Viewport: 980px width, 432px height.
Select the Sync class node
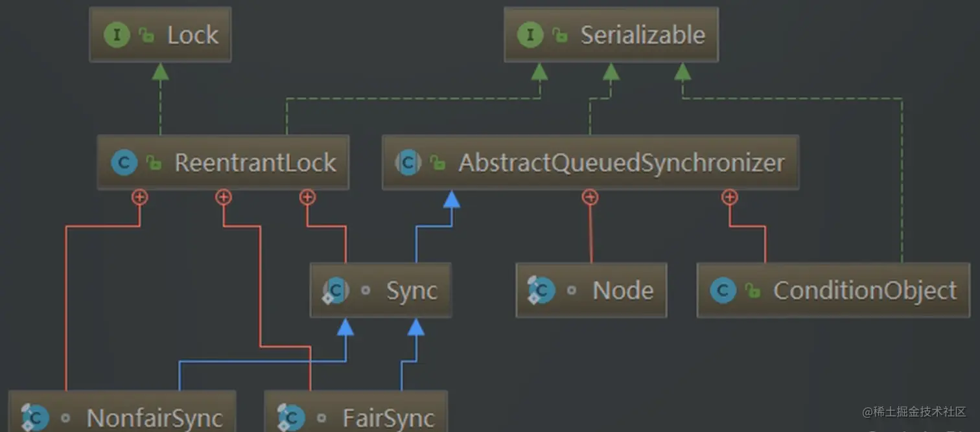[380, 290]
